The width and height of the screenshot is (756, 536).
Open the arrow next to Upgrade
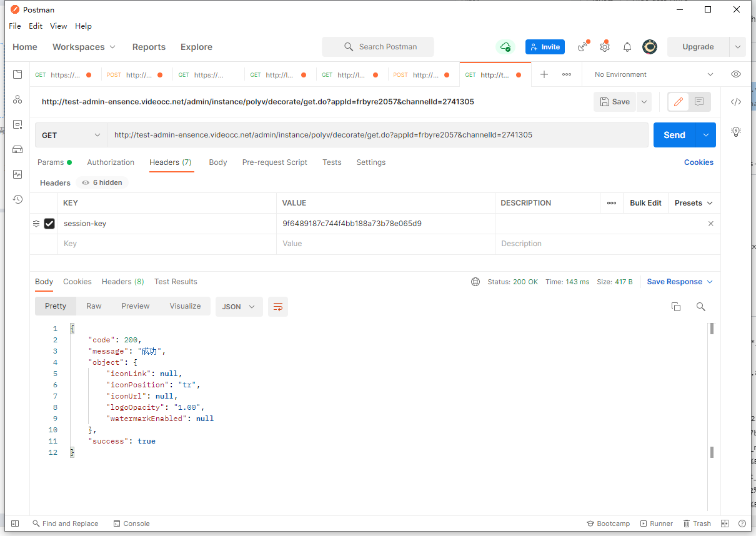pyautogui.click(x=738, y=47)
